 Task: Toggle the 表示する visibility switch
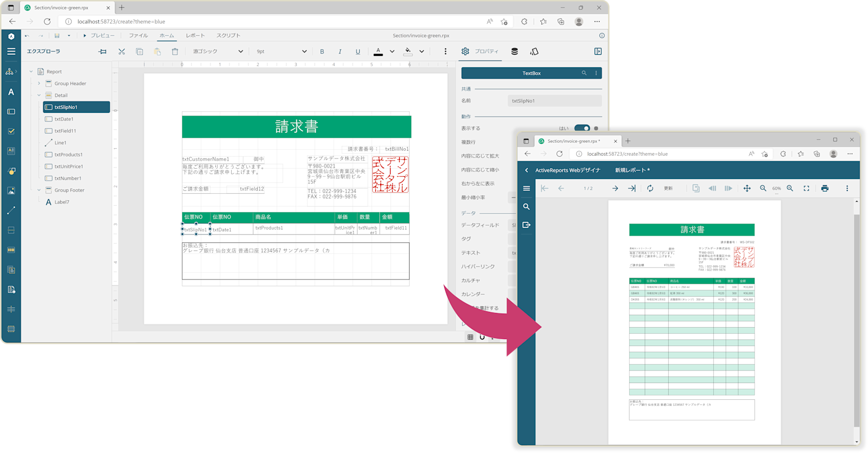(582, 129)
